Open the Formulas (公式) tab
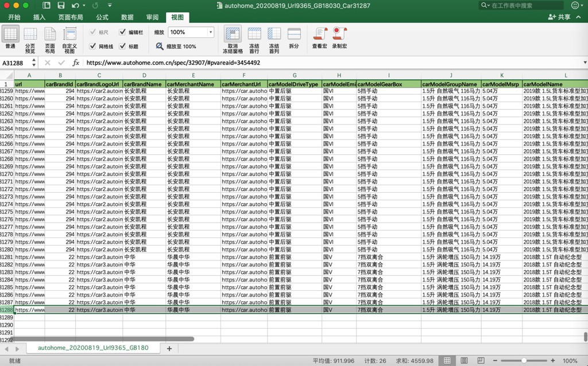This screenshot has width=588, height=366. click(102, 17)
